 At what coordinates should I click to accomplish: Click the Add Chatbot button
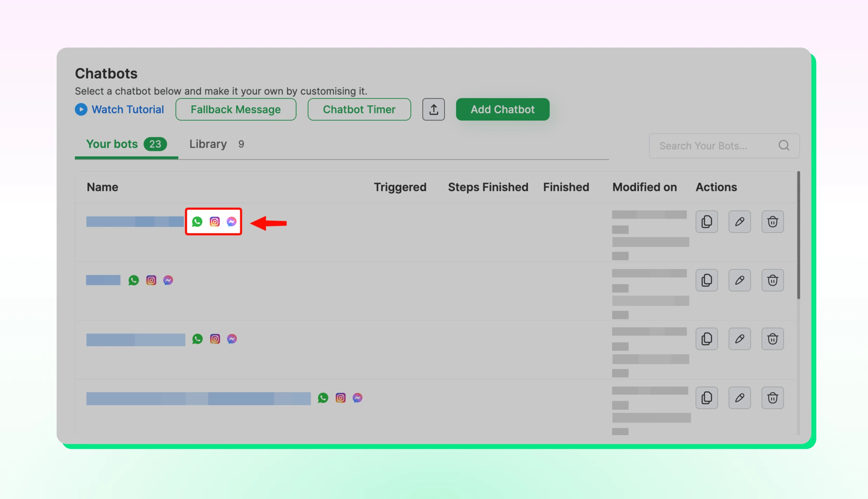[503, 109]
